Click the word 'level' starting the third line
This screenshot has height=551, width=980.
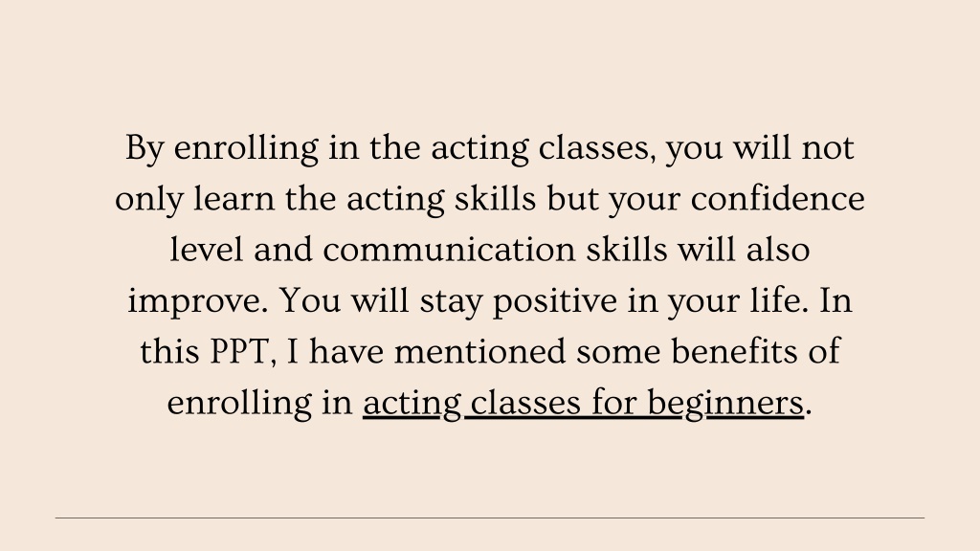click(207, 250)
